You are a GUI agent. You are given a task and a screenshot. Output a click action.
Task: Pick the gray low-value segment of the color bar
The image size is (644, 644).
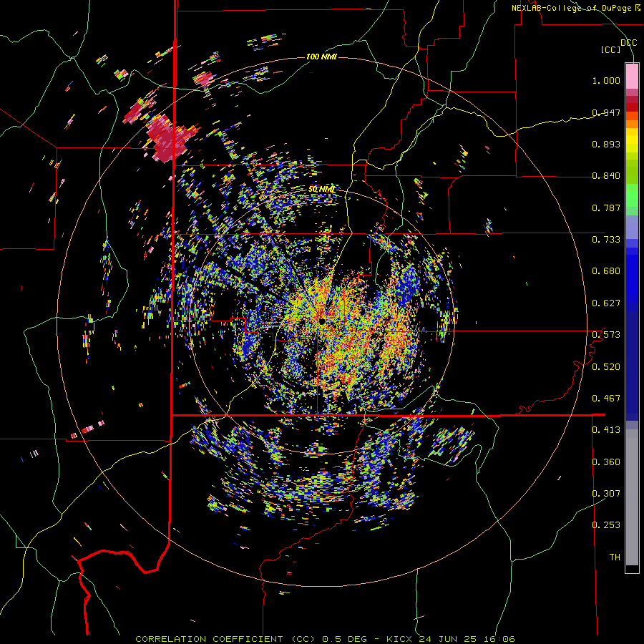point(632,497)
